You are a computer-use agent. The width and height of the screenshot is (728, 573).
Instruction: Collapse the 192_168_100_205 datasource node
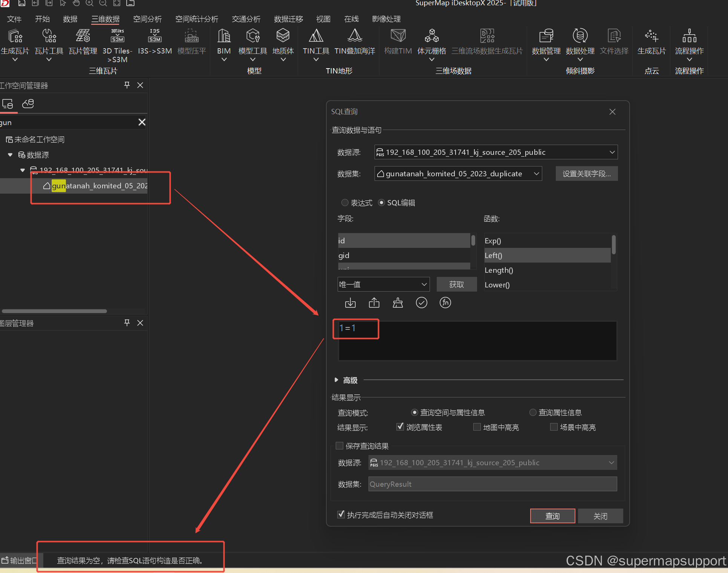pyautogui.click(x=23, y=170)
